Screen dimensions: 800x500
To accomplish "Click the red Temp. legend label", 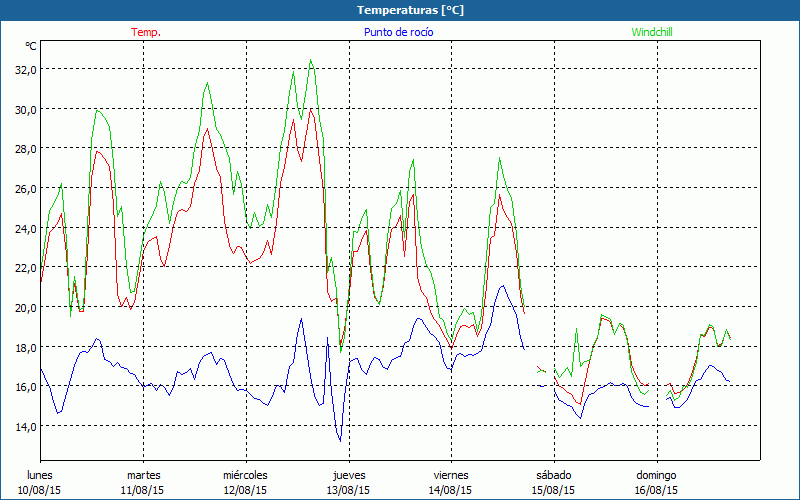I will click(x=146, y=32).
